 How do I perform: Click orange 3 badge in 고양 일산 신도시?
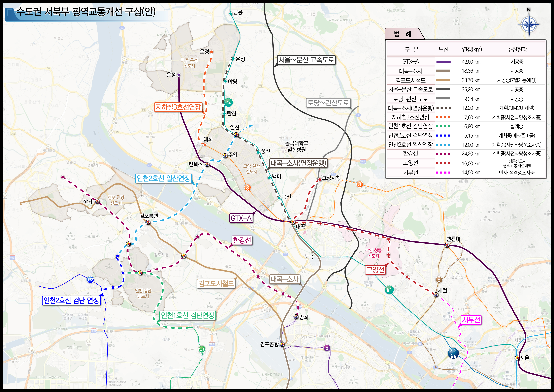point(247,187)
